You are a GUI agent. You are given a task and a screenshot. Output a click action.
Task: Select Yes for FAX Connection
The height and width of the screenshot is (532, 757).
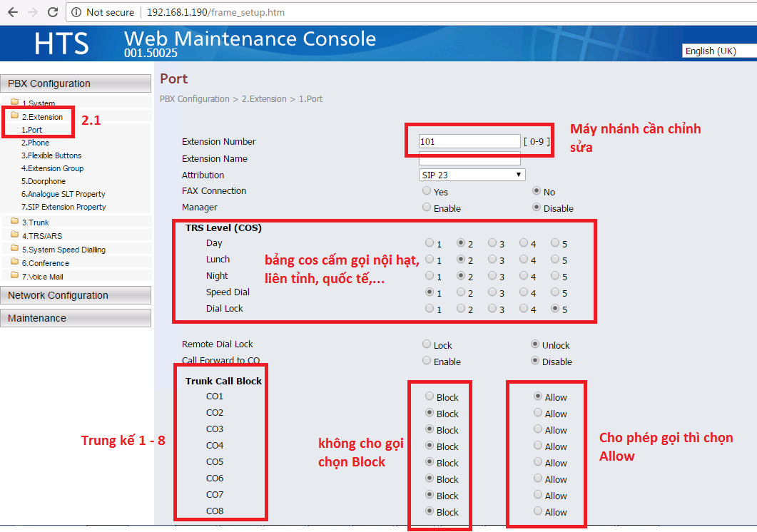coord(427,191)
